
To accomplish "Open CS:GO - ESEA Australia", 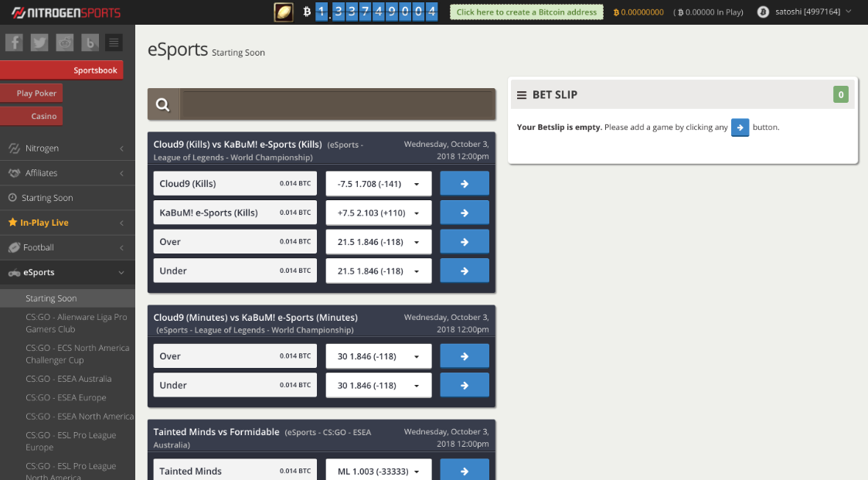I will point(69,379).
